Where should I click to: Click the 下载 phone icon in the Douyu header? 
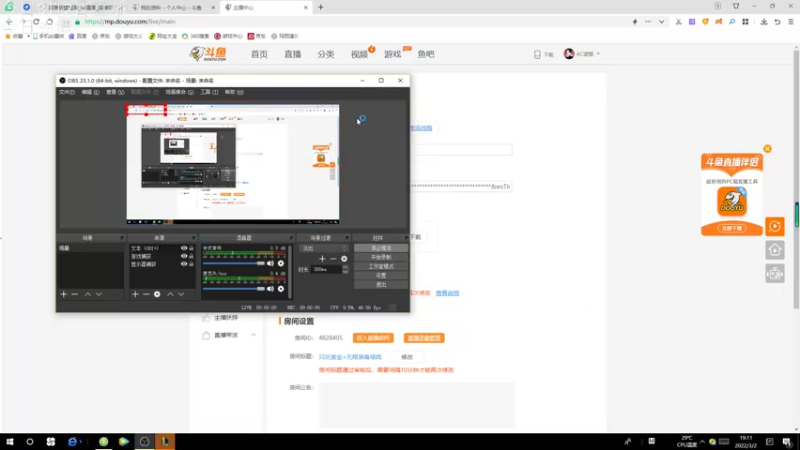coord(537,54)
